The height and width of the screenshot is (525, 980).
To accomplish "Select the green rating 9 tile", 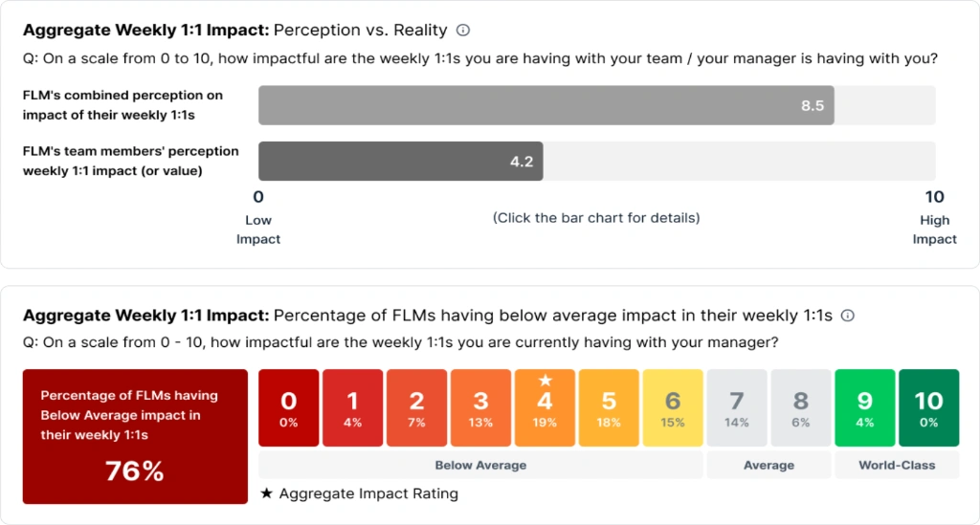I will 865,407.
